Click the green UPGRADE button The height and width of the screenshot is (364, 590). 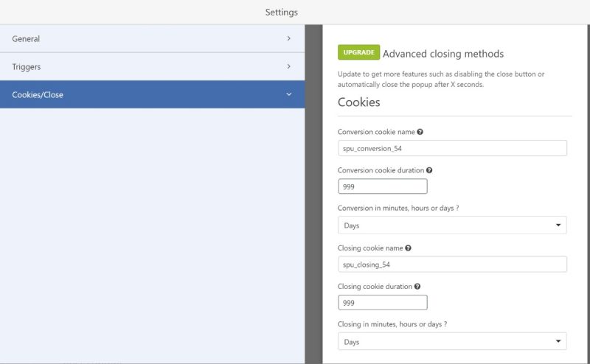[358, 52]
